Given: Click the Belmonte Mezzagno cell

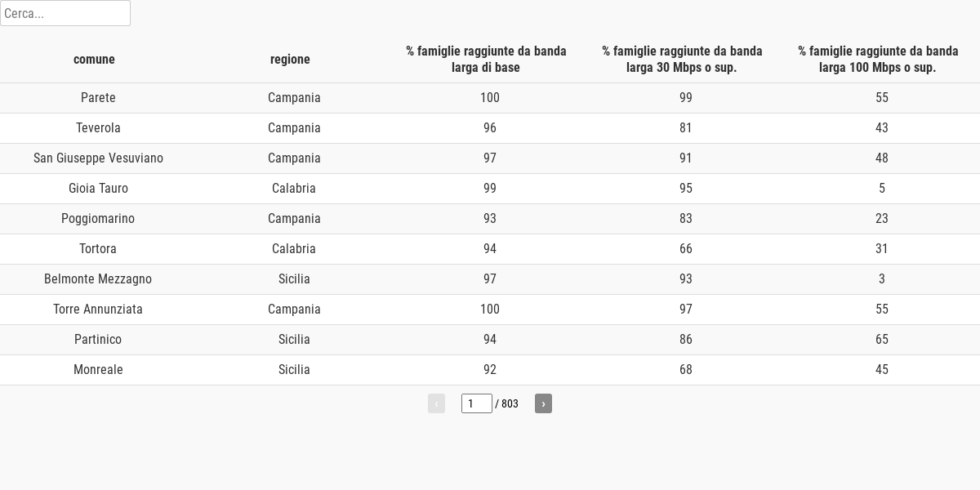Looking at the screenshot, I should (x=98, y=279).
